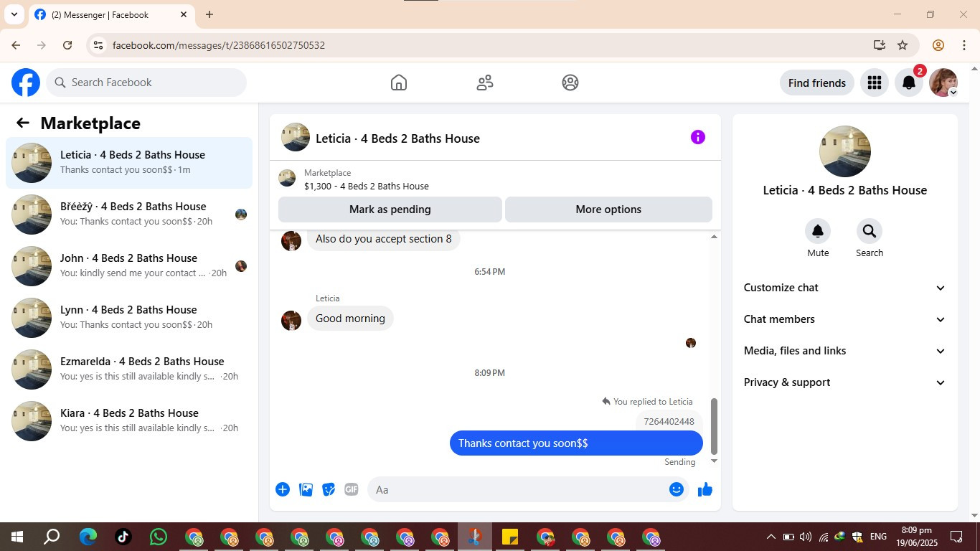The width and height of the screenshot is (980, 551).
Task: Attach a photo file to the message
Action: 306,489
